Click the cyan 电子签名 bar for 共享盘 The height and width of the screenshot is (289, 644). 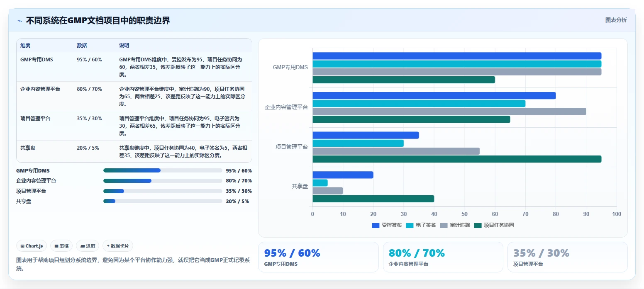click(320, 183)
